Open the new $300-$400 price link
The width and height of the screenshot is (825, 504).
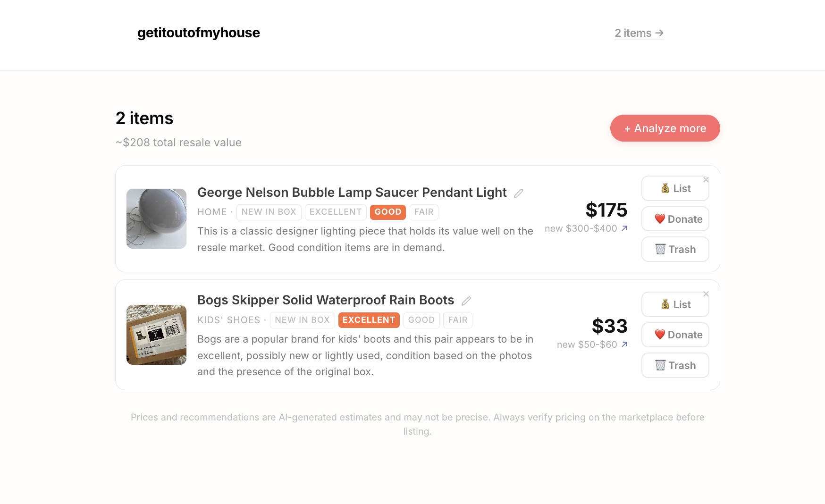585,228
